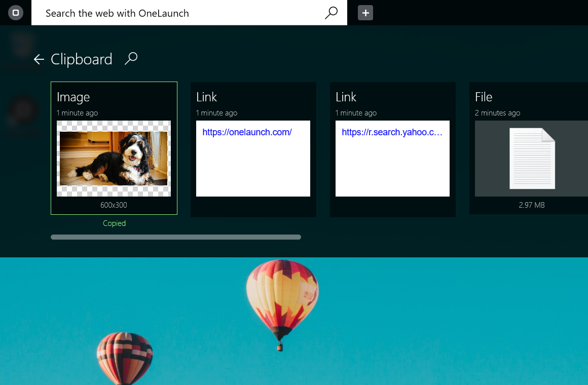
Task: Click the 600x300 size label
Action: coord(114,205)
